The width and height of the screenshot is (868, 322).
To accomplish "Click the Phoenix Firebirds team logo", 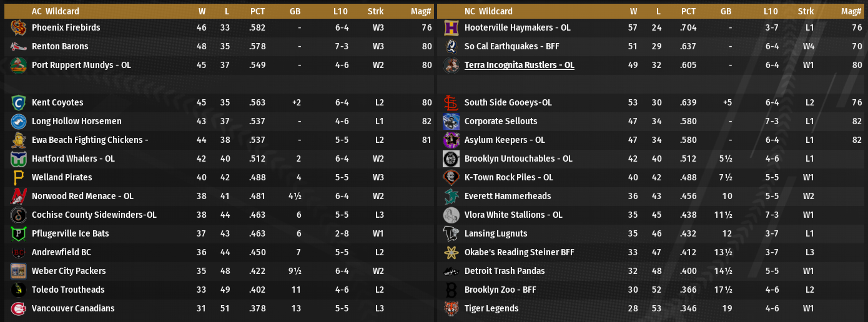I will pos(17,27).
